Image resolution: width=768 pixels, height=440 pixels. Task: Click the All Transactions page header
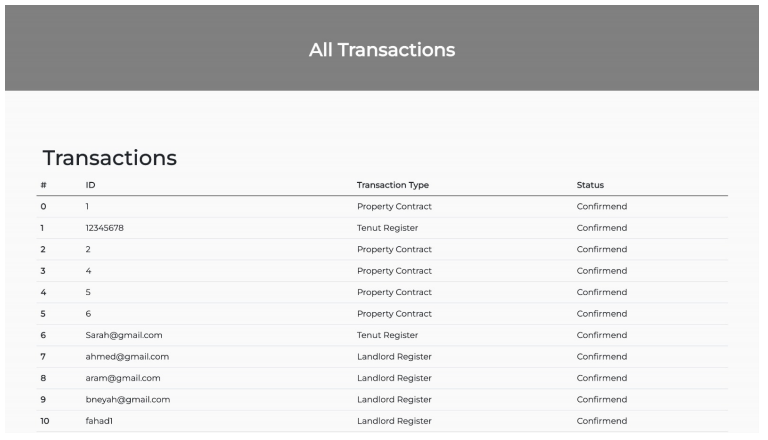(x=382, y=49)
